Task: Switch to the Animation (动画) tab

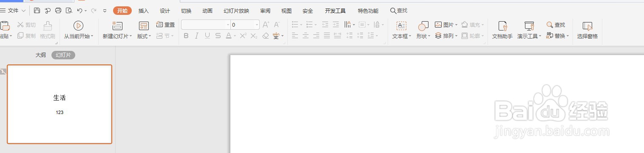Action: [x=207, y=11]
